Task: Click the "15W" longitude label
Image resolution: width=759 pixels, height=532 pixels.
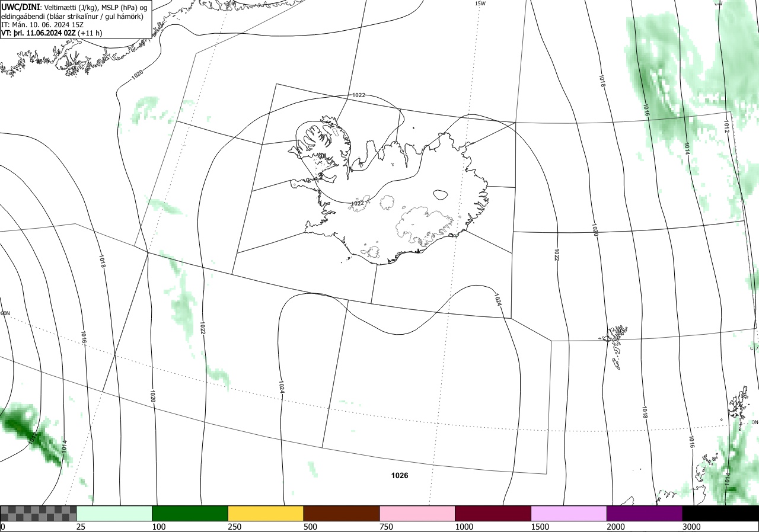Action: click(480, 3)
